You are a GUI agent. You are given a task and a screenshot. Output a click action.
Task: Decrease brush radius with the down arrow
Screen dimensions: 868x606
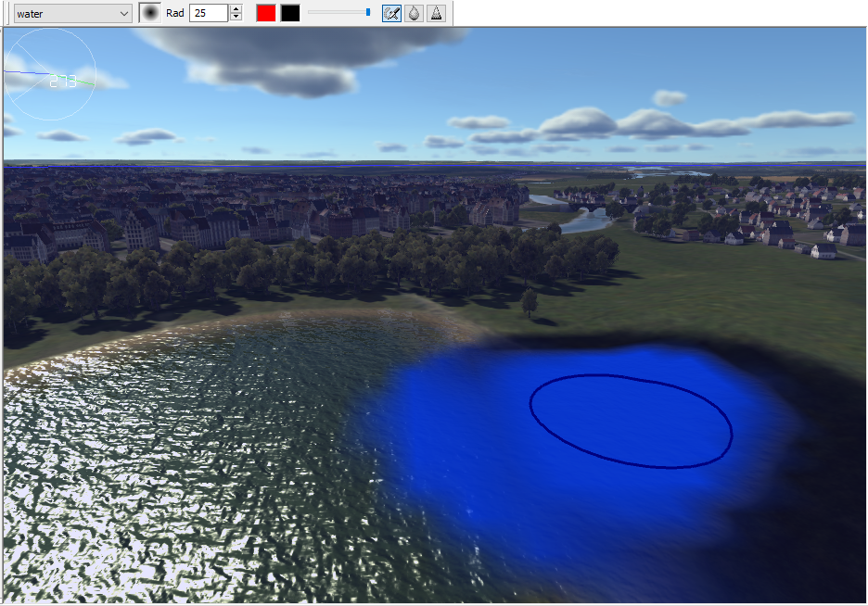point(236,17)
